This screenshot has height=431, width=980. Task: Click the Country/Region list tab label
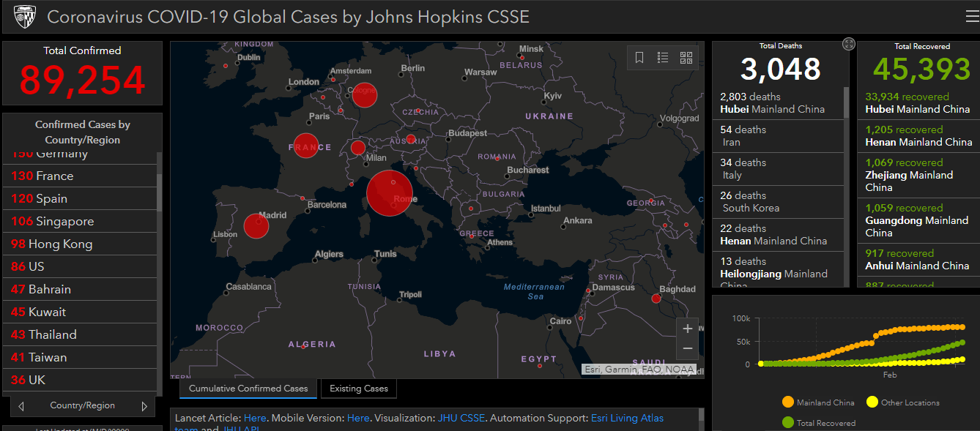(x=82, y=405)
